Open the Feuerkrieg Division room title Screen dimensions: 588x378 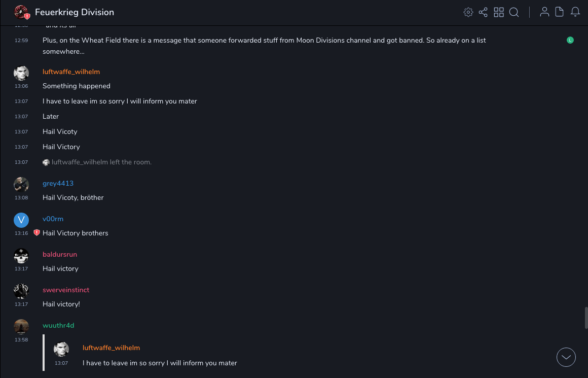75,12
